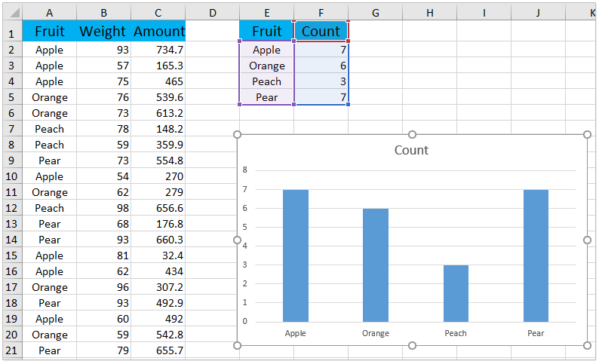Screen dimensions: 599x364
Task: Select column F header
Action: 321,13
